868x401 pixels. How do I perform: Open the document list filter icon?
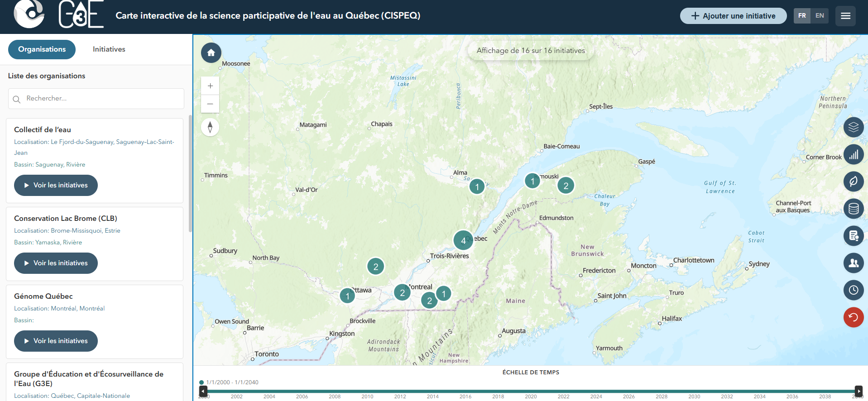tap(854, 236)
